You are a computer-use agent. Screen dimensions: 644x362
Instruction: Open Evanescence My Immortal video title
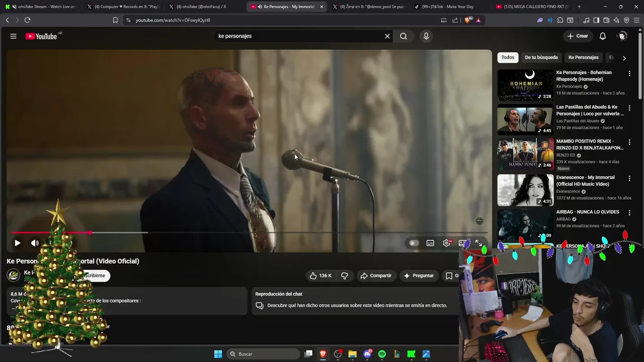(586, 180)
